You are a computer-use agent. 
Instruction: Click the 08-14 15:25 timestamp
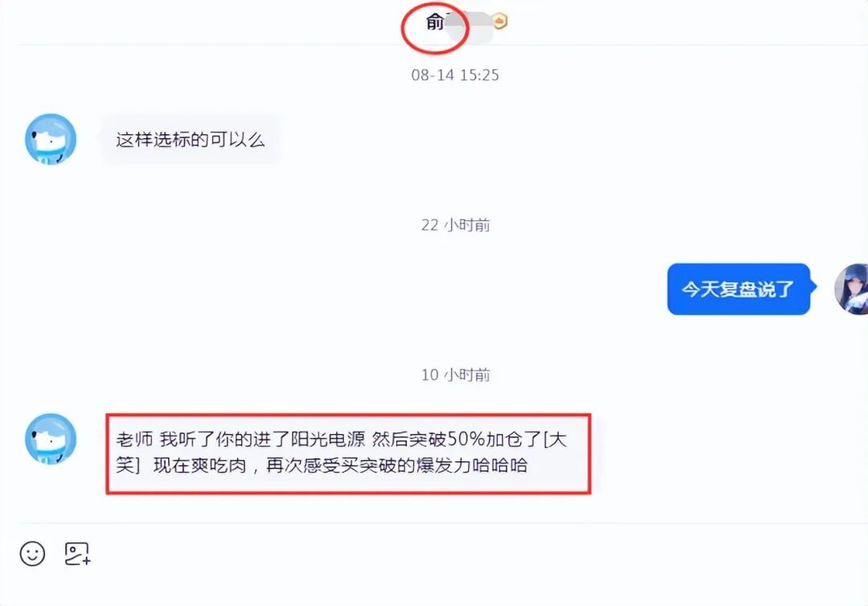455,75
